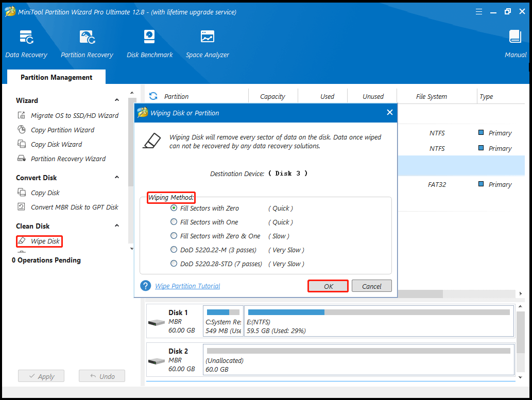Open the Wipe Partition Tutorial
Screen dimensions: 532x400
click(x=187, y=286)
